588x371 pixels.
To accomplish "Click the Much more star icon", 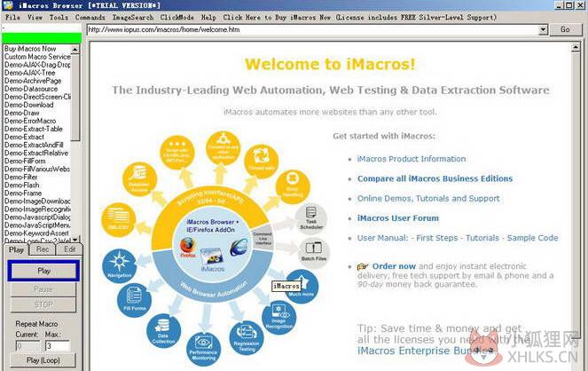I will coord(302,286).
